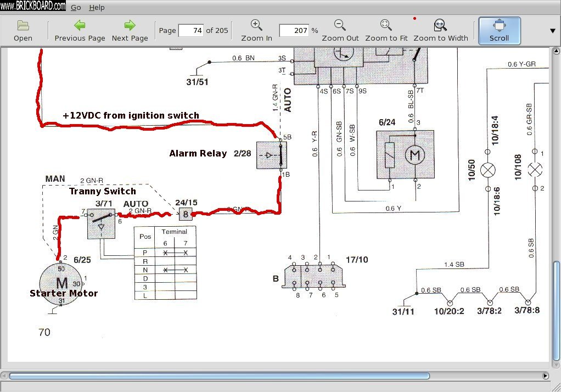Open the Go menu
This screenshot has height=392, width=561.
[76, 8]
